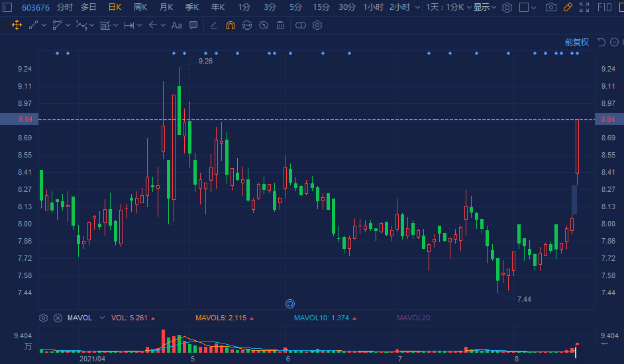Viewport: 624px width, 364px height.
Task: Switch to 1分 one-minute period
Action: pyautogui.click(x=244, y=7)
